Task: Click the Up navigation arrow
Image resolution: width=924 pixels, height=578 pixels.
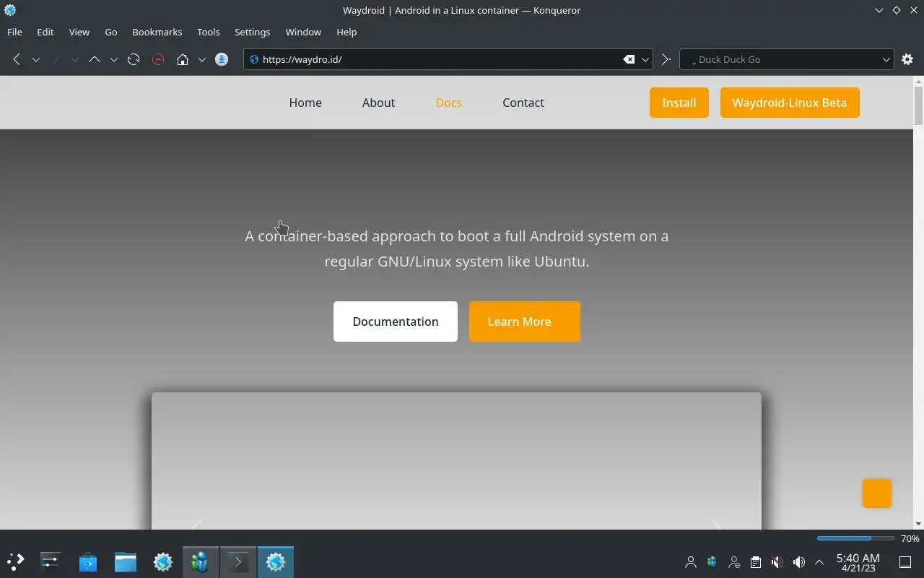Action: coord(95,59)
